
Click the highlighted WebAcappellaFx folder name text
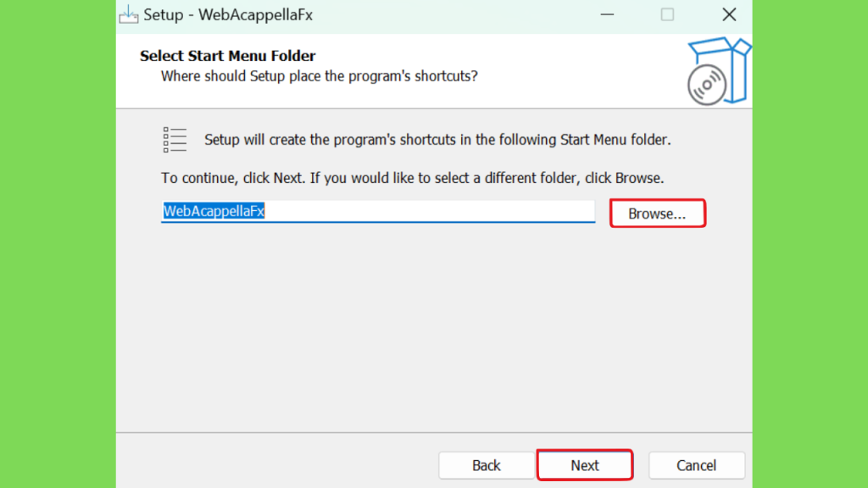(214, 211)
